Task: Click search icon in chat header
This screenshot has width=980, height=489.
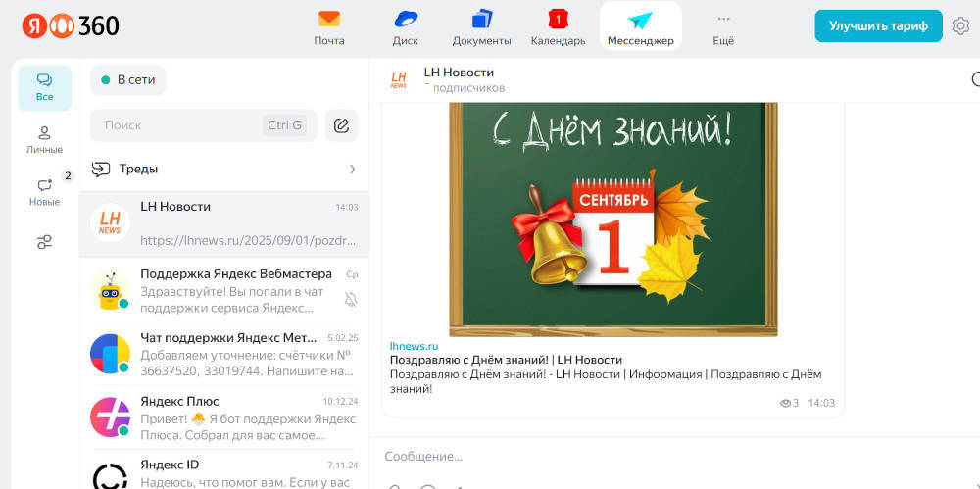Action: [976, 79]
